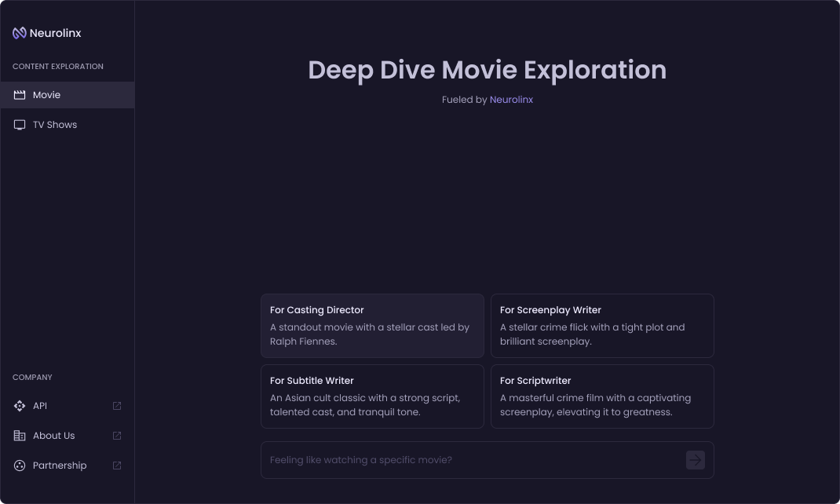Follow the Neurolinx link under the title
The image size is (840, 504).
click(511, 100)
